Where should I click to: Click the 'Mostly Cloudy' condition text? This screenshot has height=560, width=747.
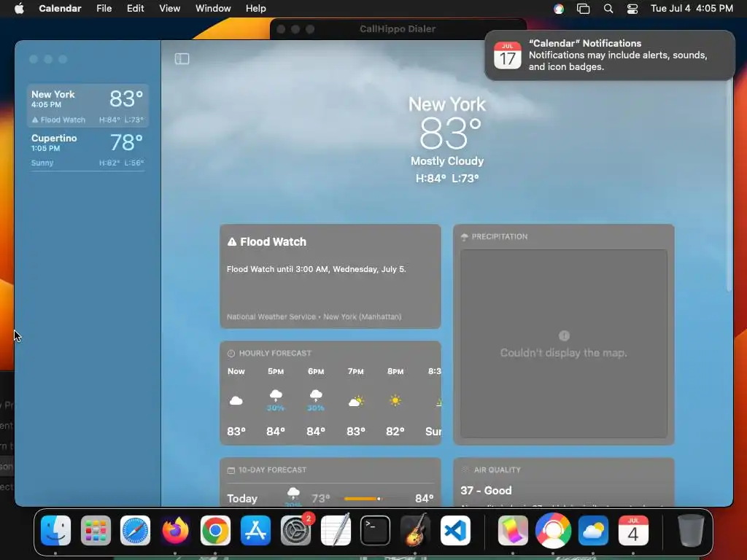[x=447, y=161]
